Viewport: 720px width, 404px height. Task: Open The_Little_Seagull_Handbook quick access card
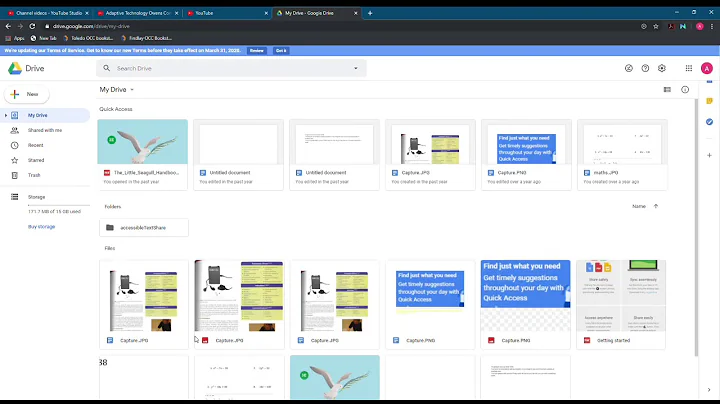(x=142, y=154)
